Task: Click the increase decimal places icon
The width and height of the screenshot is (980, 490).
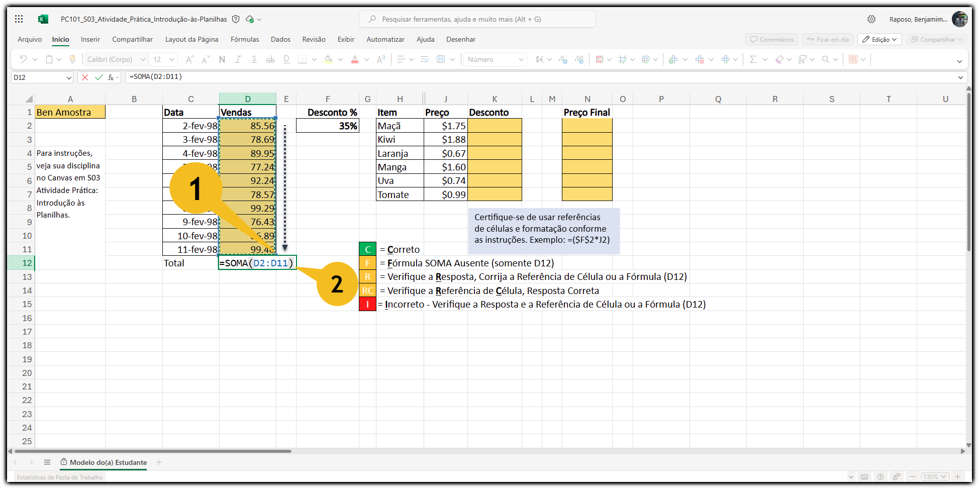Action: coord(579,59)
